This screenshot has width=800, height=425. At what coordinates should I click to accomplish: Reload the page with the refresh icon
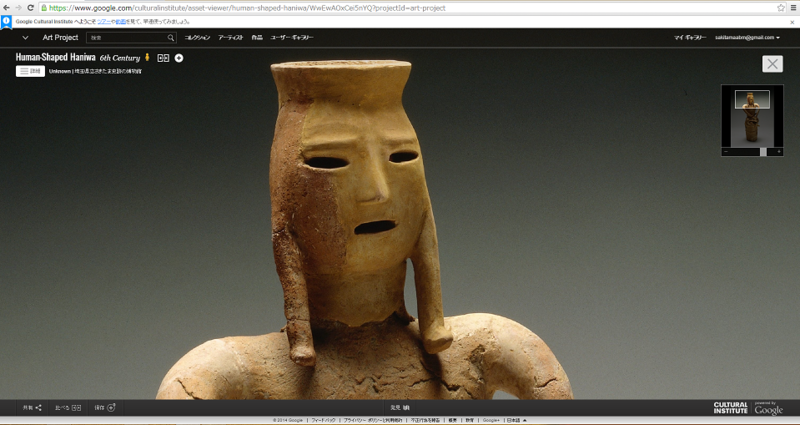31,8
